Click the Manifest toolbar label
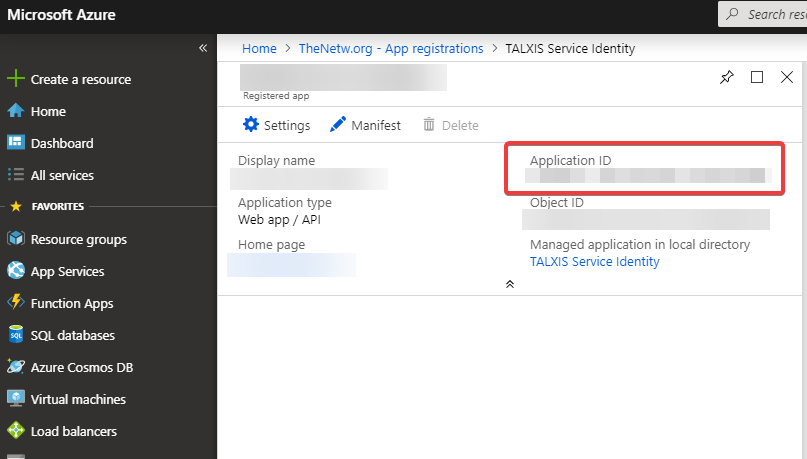The width and height of the screenshot is (807, 459). click(376, 126)
